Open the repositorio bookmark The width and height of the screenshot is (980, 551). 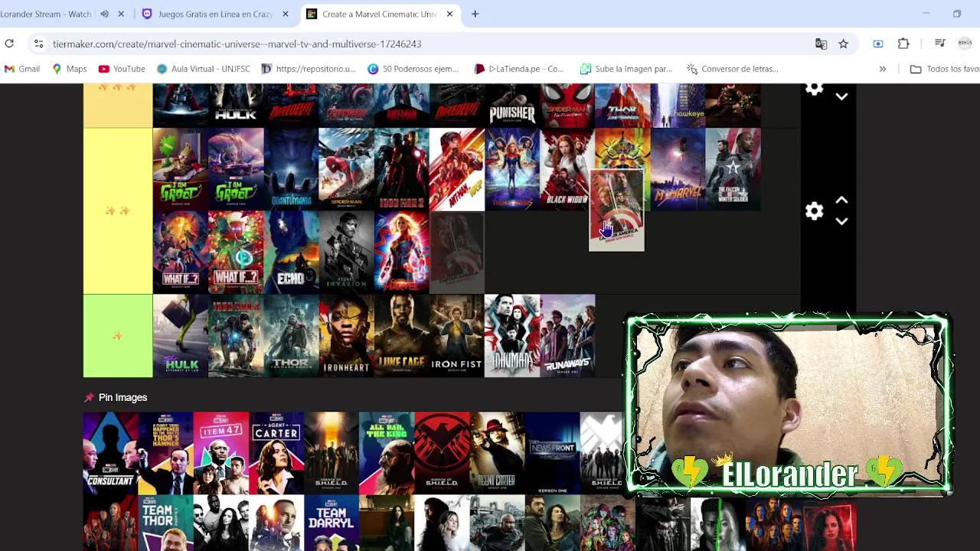pyautogui.click(x=309, y=69)
